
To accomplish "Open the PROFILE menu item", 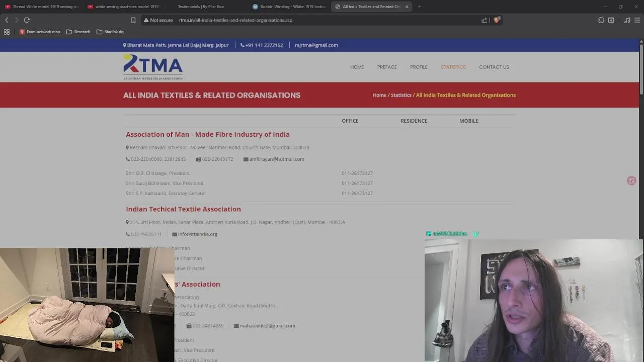I will pos(419,67).
